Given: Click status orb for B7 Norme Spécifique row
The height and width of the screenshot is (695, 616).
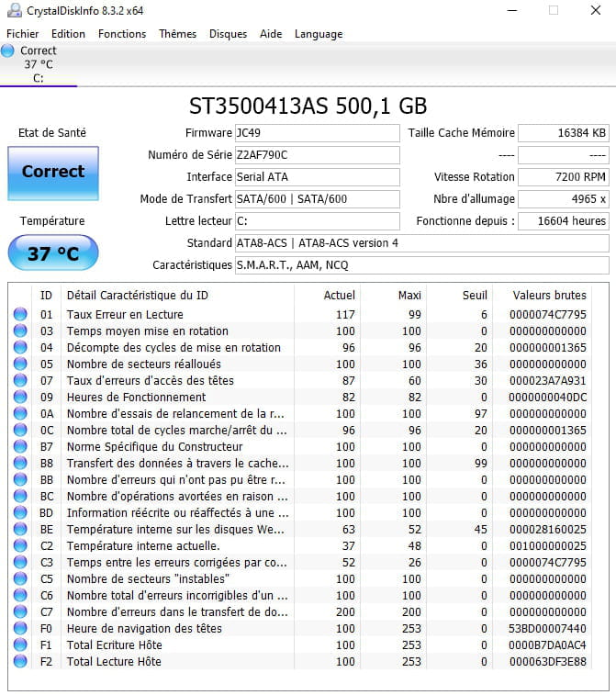Looking at the screenshot, I should 20,446.
